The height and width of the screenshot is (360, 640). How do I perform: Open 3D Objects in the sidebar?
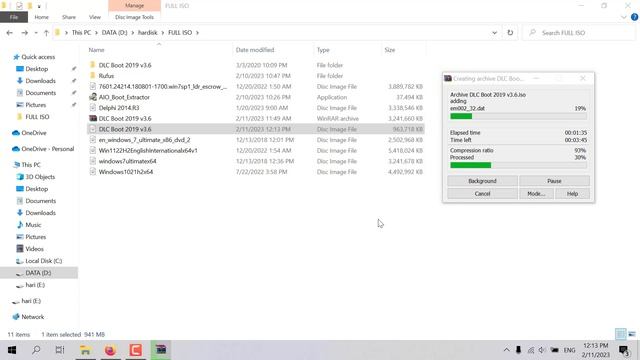pos(40,177)
